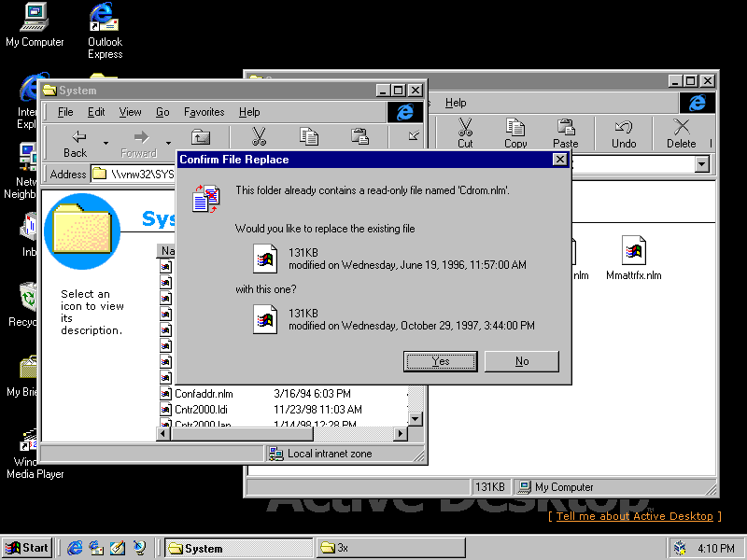Click the System window address field
747x560 pixels.
(134, 174)
